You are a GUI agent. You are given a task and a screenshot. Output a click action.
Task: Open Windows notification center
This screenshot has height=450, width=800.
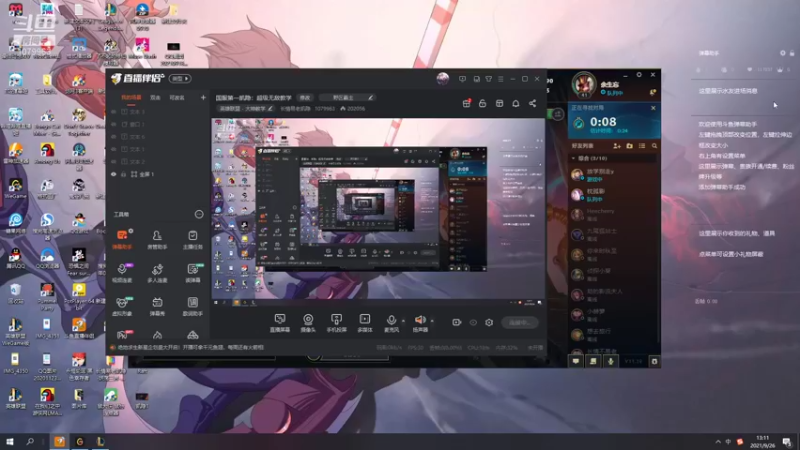(787, 442)
